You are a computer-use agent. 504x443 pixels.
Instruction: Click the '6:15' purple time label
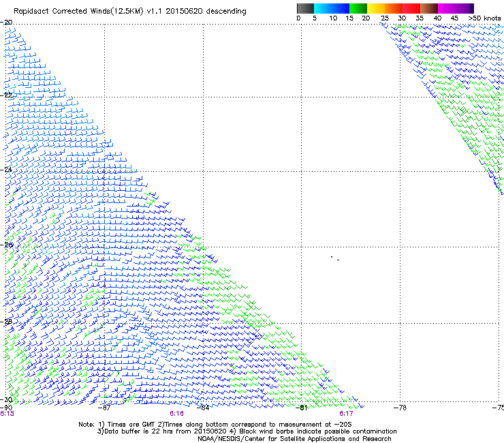coord(7,414)
